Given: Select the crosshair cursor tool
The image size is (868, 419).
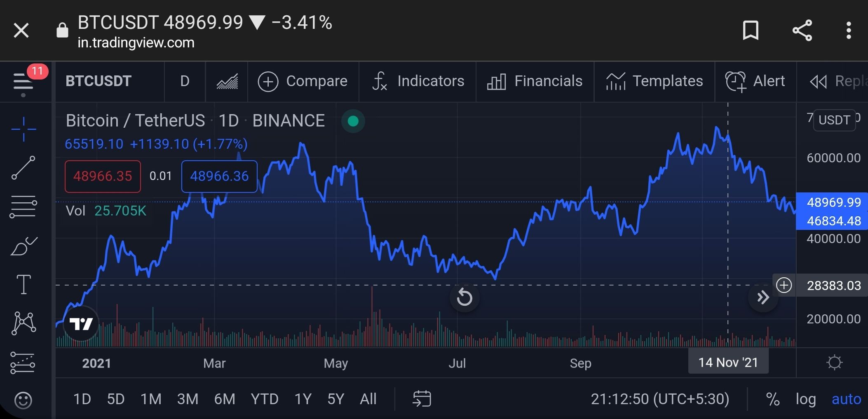Looking at the screenshot, I should click(23, 129).
